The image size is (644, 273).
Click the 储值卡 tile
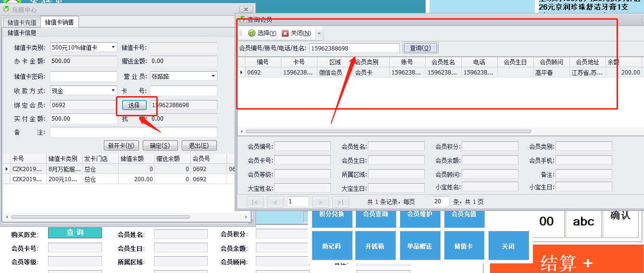(464, 246)
